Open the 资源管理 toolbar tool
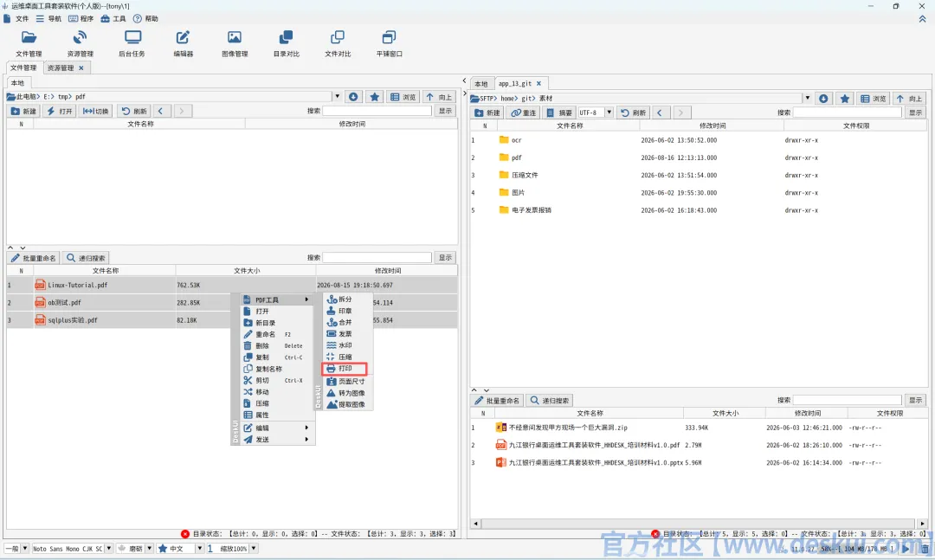The image size is (935, 560). tap(80, 43)
